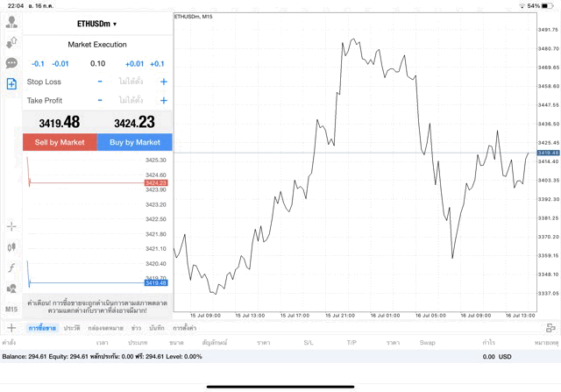561x392 pixels.
Task: Open the chat messages icon
Action: click(11, 63)
